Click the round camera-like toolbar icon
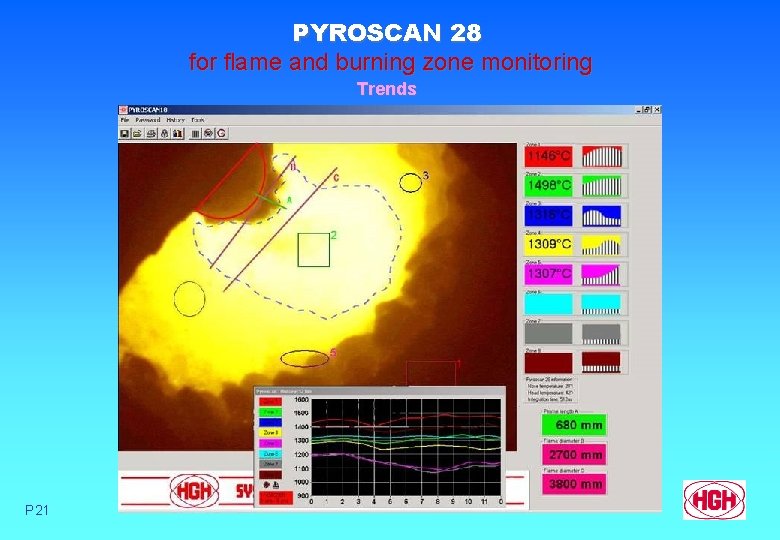Viewport: 780px width, 540px height. [208, 133]
